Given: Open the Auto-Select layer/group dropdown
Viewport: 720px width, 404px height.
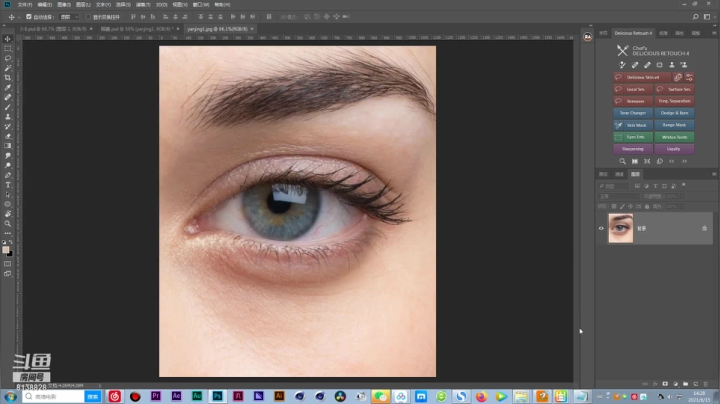Looking at the screenshot, I should (68, 17).
